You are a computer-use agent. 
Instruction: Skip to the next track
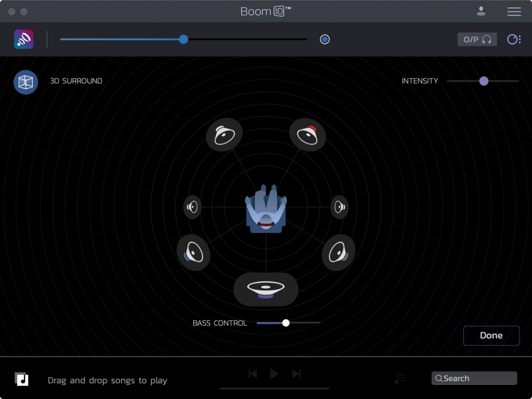pos(296,374)
